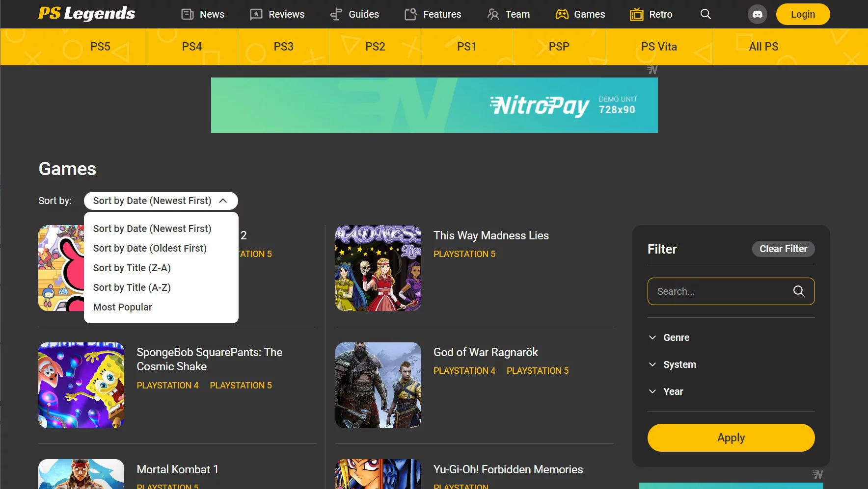Click magnifier icon in filter search box
Screen dimensions: 868x489
799,291
